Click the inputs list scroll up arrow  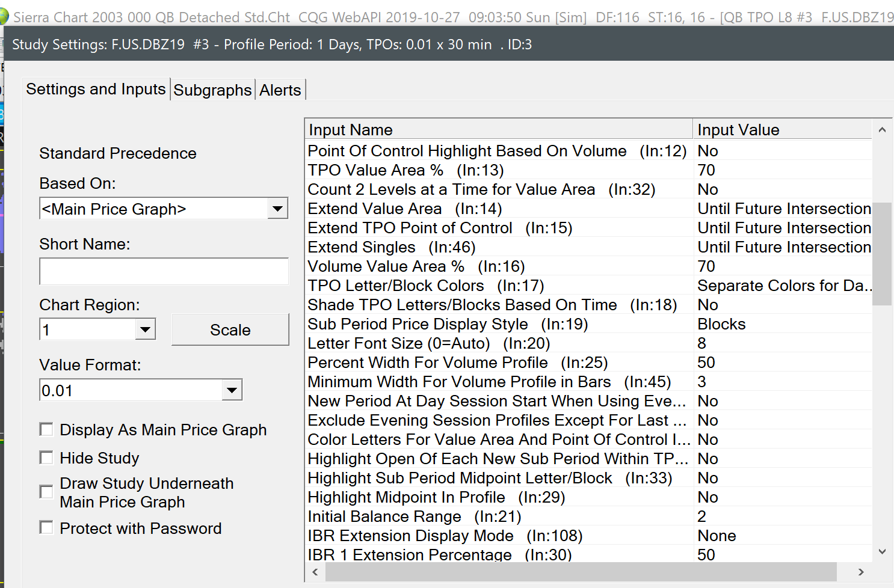tap(882, 129)
